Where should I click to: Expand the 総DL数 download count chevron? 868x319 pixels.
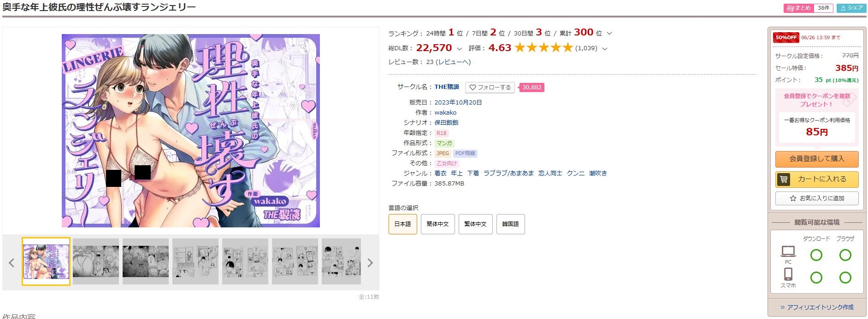point(460,48)
